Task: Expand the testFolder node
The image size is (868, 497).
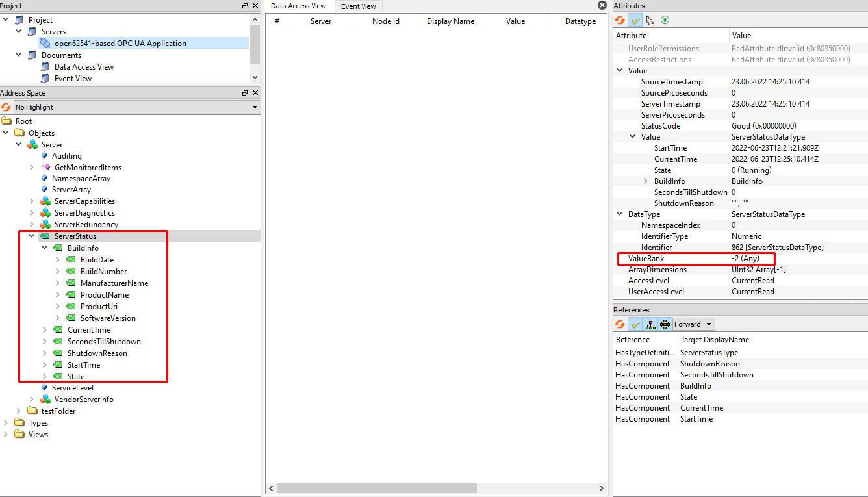Action: click(18, 411)
